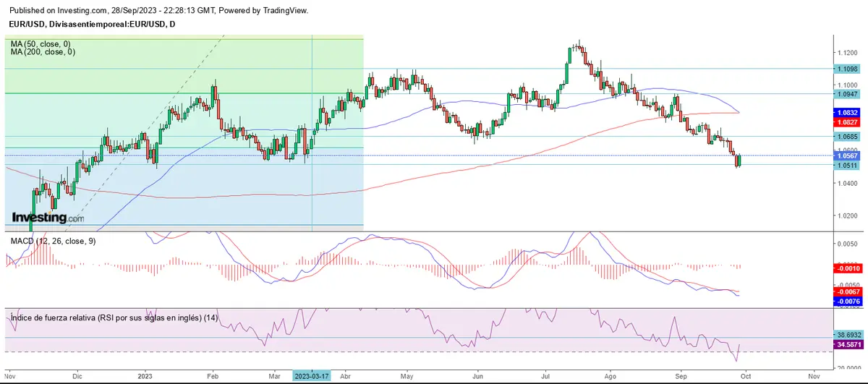Click the 1.0685 horizontal level label
The width and height of the screenshot is (868, 384).
coord(846,136)
